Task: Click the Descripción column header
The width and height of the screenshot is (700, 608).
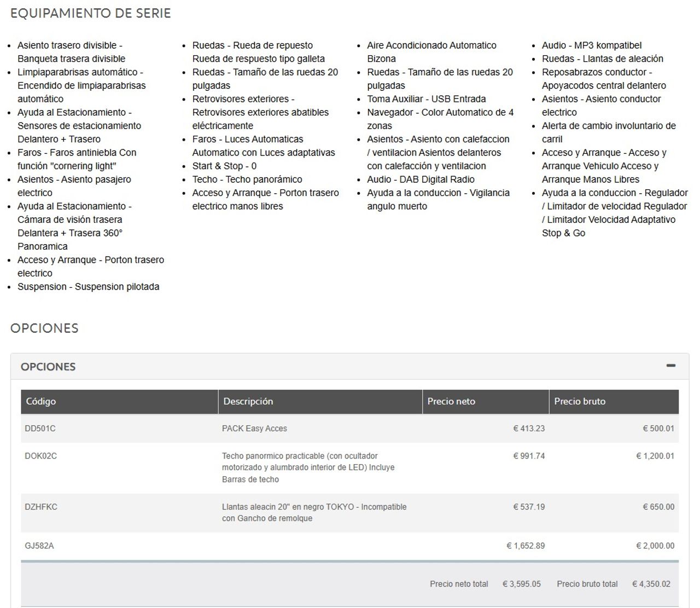Action: 248,401
